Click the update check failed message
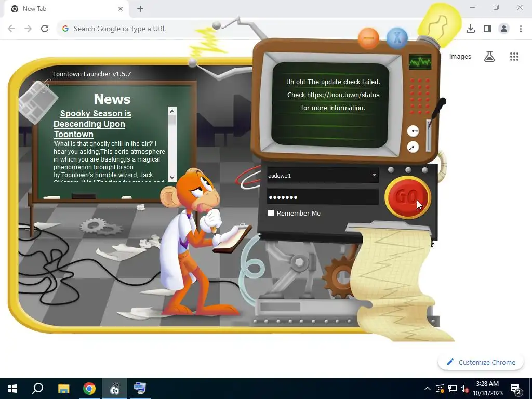This screenshot has width=532, height=399. point(333,95)
